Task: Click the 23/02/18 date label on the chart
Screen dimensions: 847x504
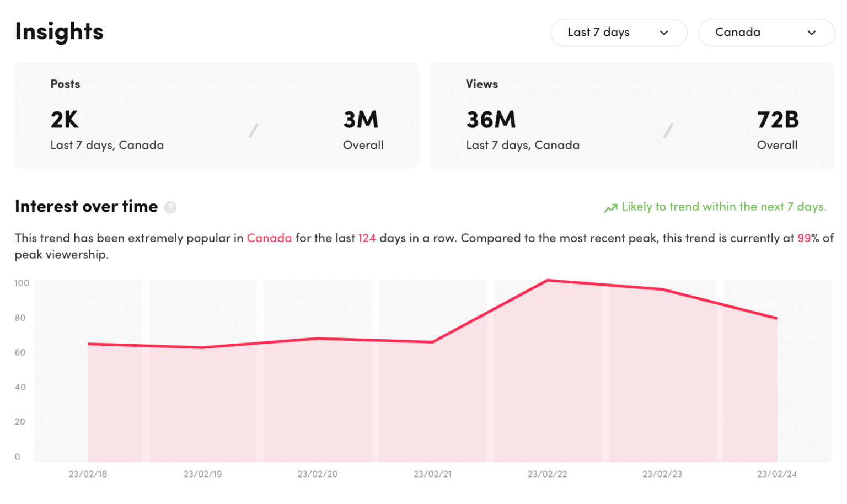Action: (89, 474)
